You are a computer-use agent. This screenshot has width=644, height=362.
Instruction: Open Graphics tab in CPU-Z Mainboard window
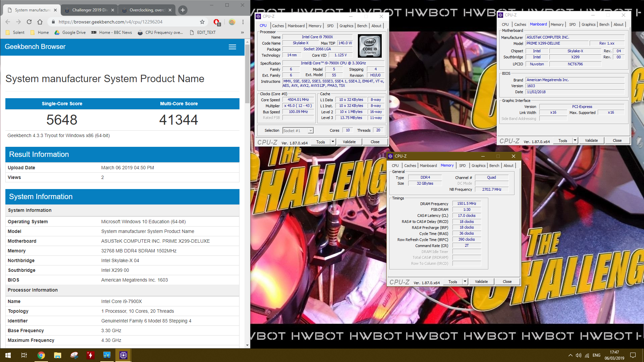click(x=588, y=24)
